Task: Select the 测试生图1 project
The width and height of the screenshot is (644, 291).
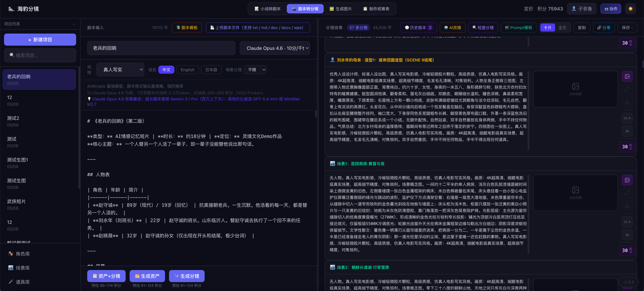Action: click(39, 163)
